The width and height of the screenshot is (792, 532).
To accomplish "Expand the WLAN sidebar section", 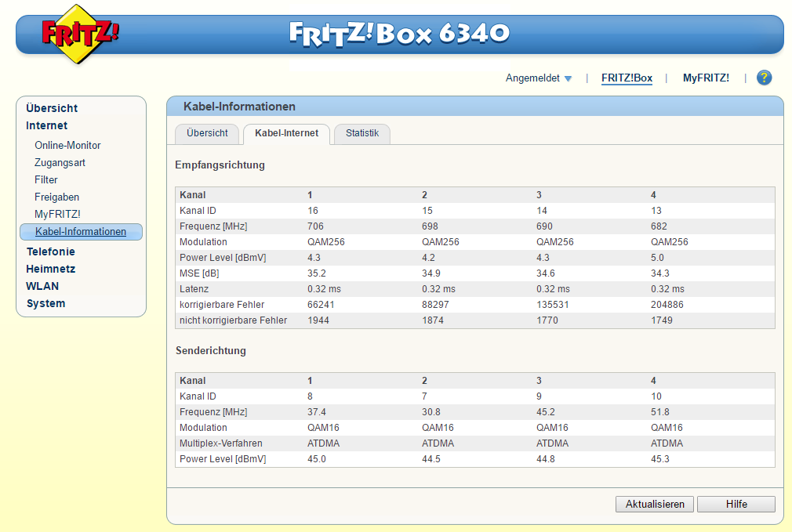I will click(42, 286).
